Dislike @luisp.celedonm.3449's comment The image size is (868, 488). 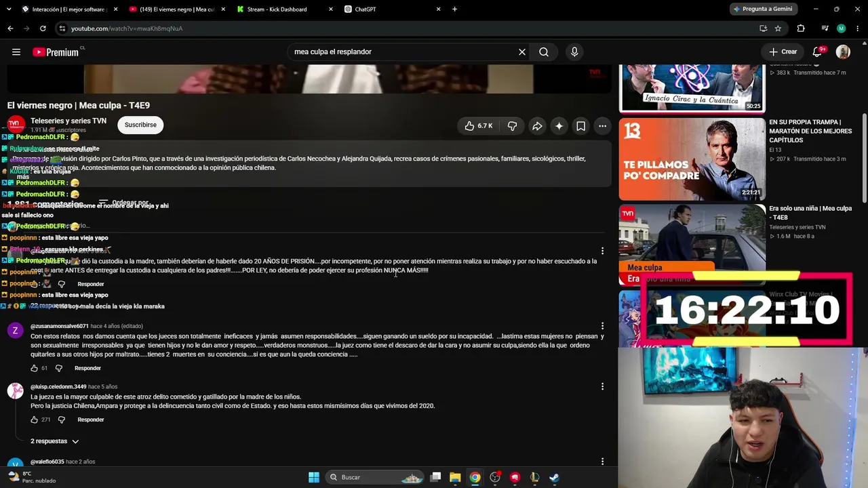tap(62, 420)
